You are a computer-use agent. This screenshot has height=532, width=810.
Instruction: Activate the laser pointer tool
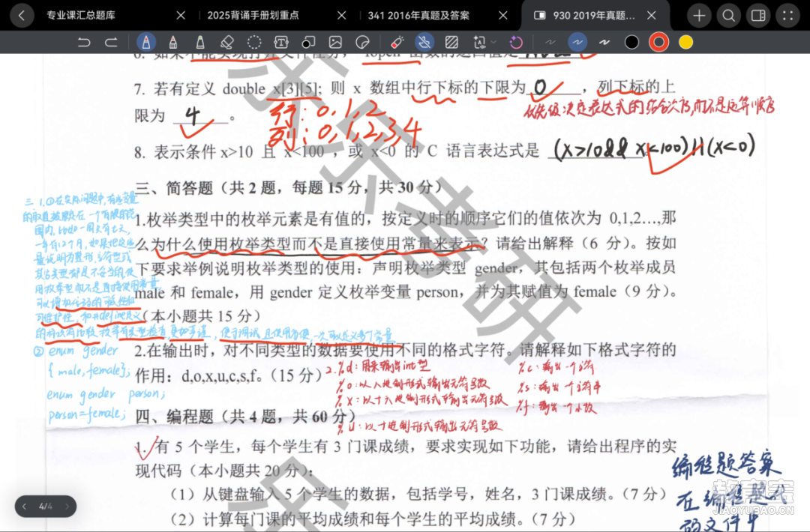(x=397, y=43)
